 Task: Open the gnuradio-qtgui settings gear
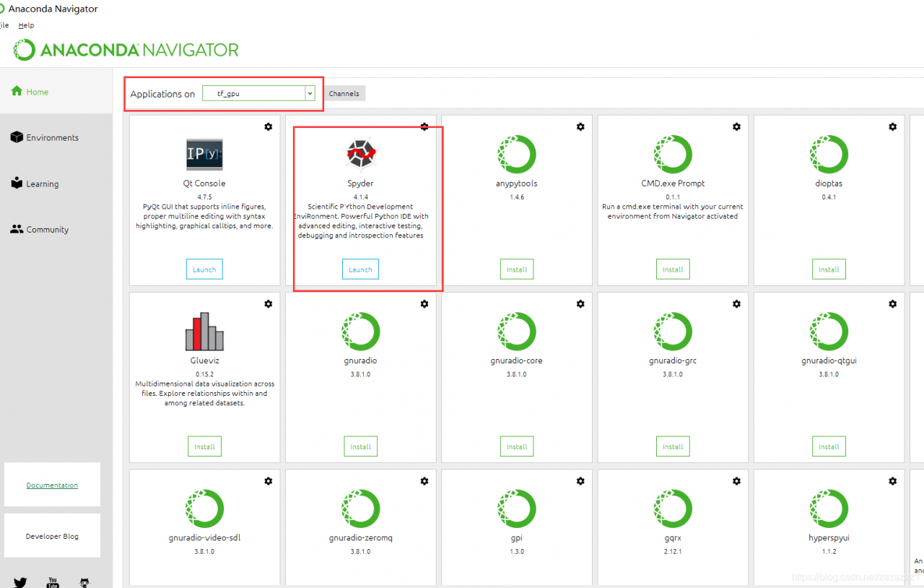click(892, 304)
